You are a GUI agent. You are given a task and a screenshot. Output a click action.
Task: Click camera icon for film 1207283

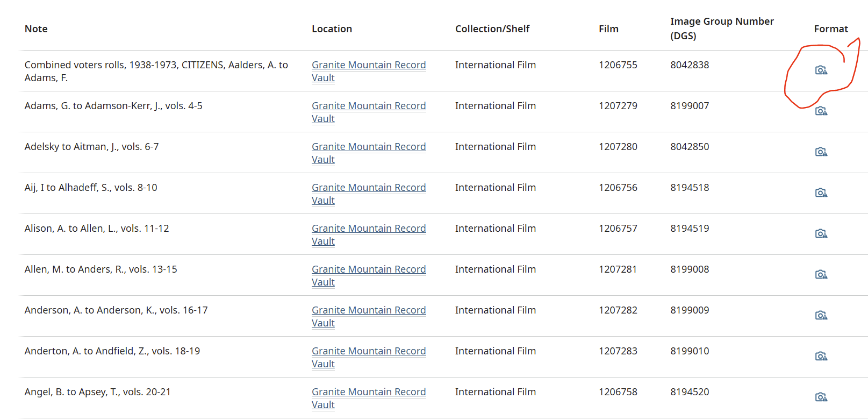[x=821, y=357]
